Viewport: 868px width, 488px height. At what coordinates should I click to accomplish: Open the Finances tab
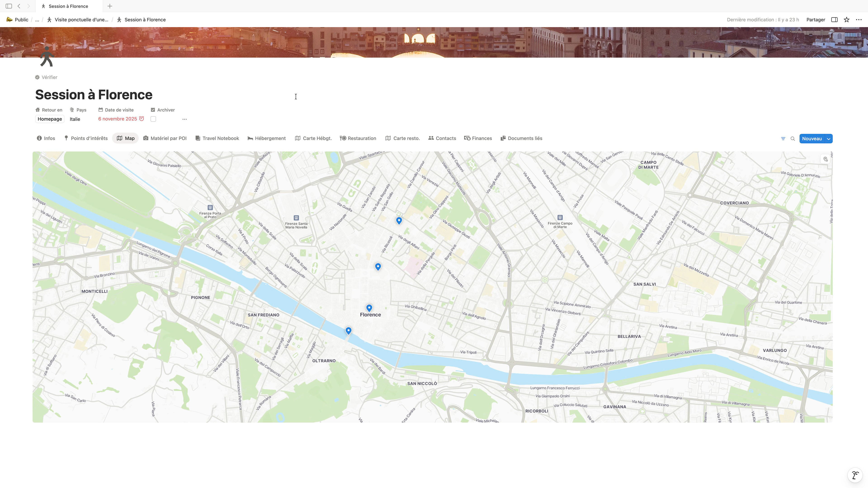coord(478,138)
